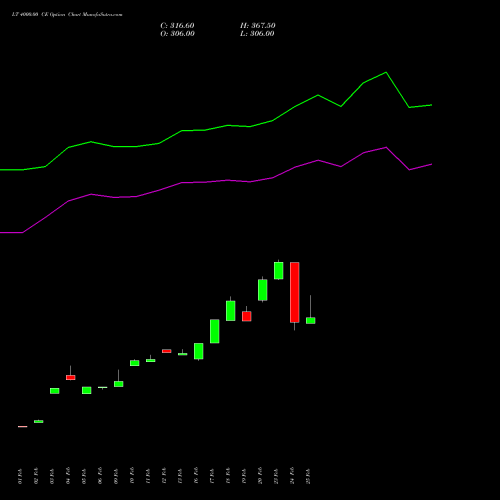Click the opening price value O: 306.00
The width and height of the screenshot is (500, 500).
[x=177, y=34]
